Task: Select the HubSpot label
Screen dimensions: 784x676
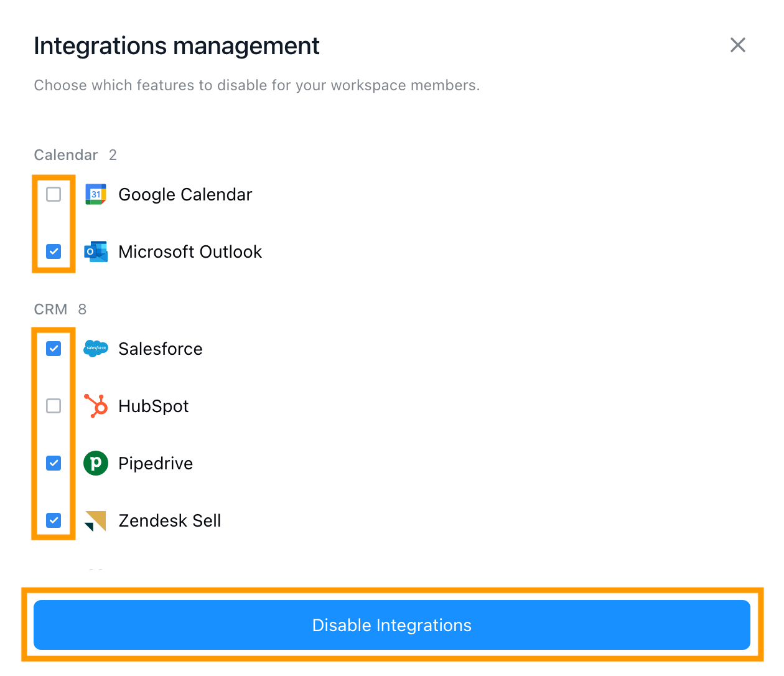Action: (x=154, y=406)
